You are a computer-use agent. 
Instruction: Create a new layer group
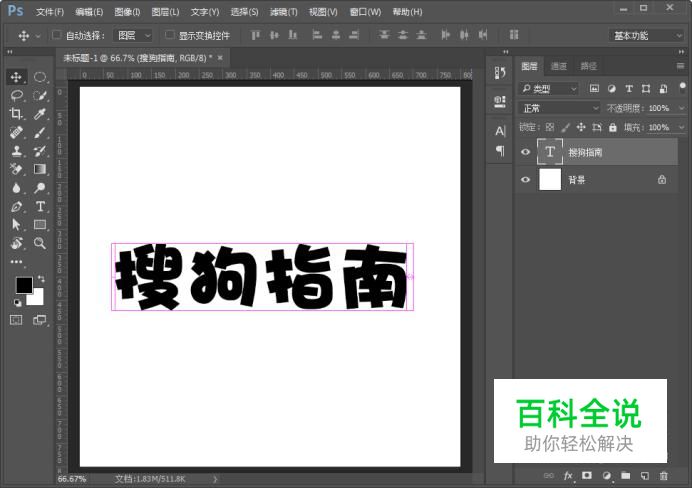(x=625, y=476)
